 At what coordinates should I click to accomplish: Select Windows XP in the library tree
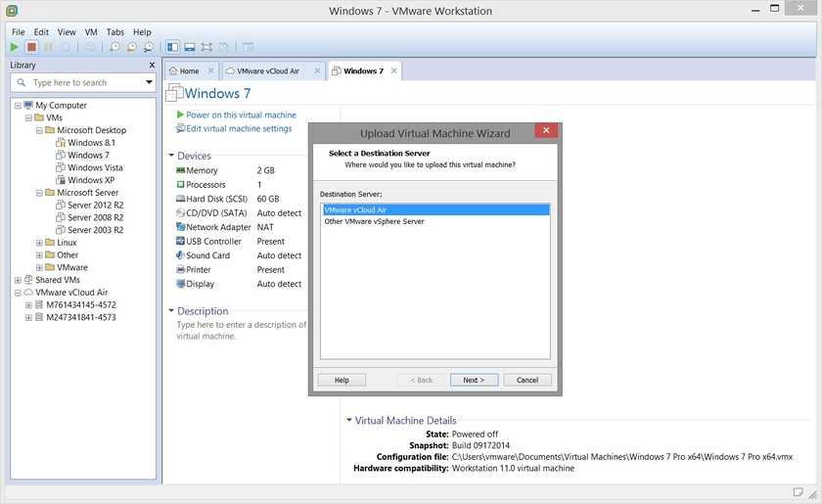click(x=91, y=180)
